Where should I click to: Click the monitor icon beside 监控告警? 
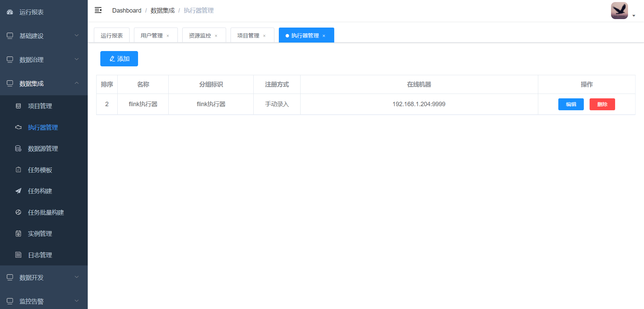click(x=10, y=301)
